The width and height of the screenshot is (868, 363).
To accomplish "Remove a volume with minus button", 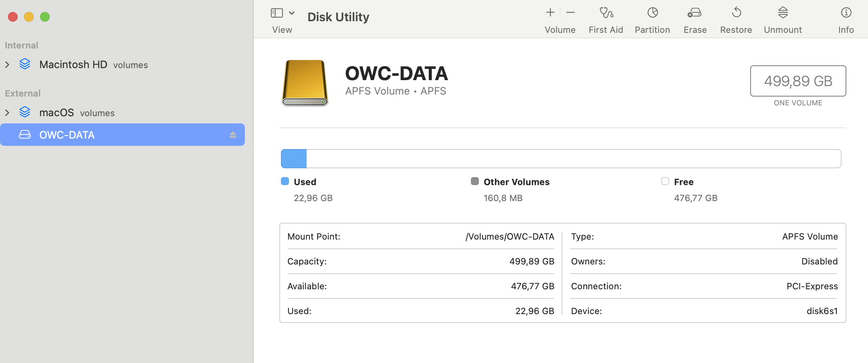I will point(570,13).
